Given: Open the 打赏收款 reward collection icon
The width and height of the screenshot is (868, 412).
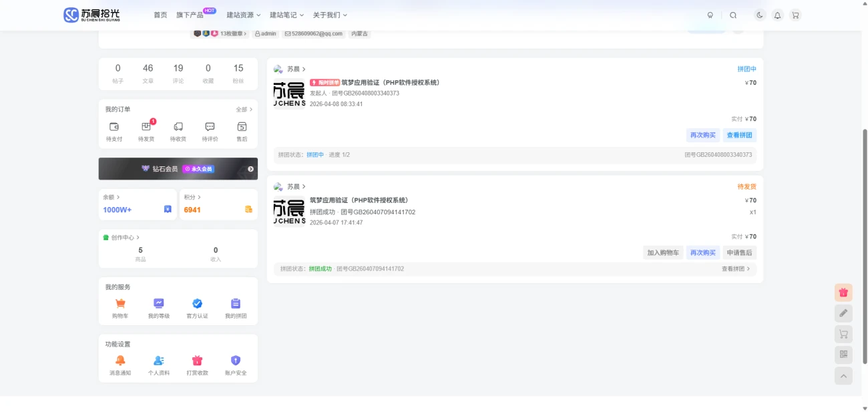Looking at the screenshot, I should tap(197, 361).
